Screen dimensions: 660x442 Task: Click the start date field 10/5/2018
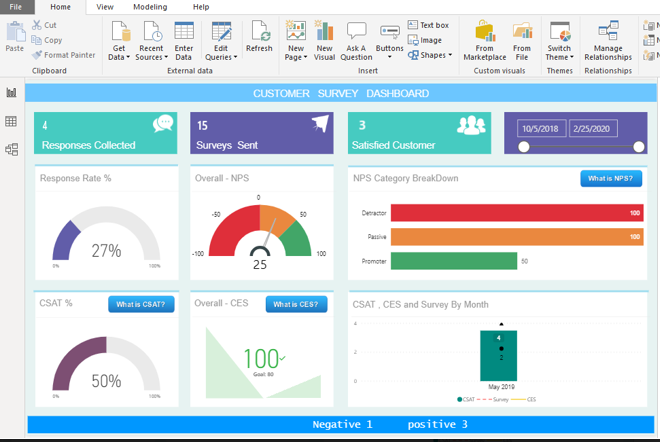point(543,128)
